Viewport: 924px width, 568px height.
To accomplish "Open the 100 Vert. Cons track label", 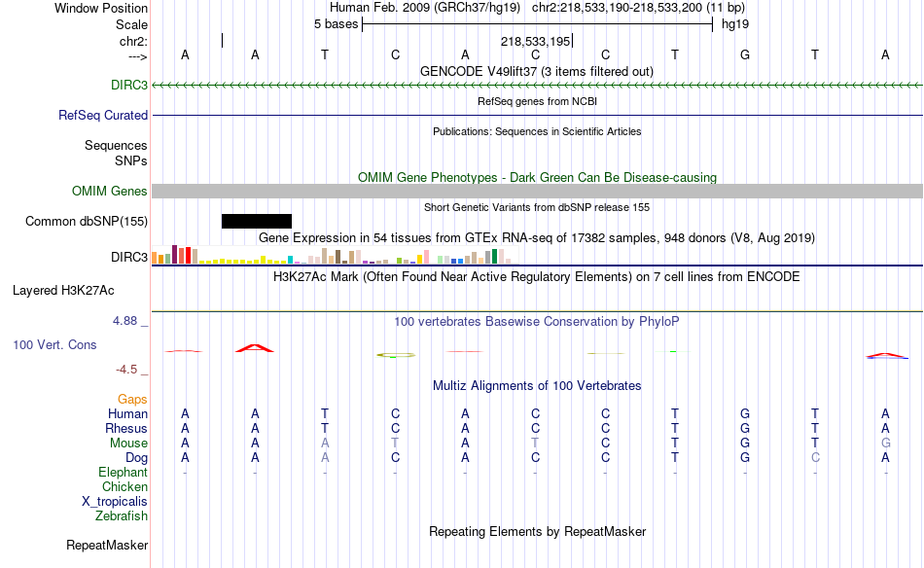I will (x=54, y=344).
